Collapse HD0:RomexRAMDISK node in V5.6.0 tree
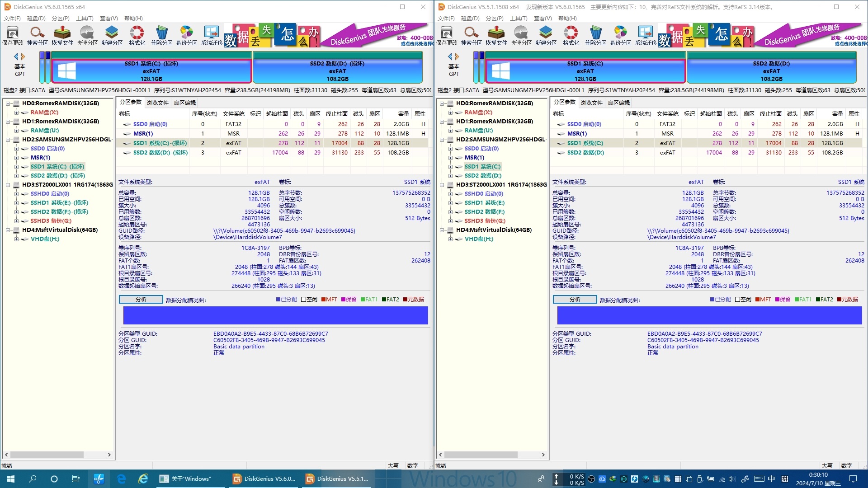Viewport: 868px width, 488px height. [x=8, y=103]
